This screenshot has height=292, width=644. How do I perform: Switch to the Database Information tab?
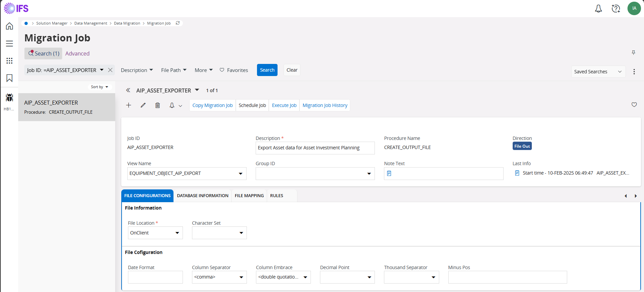point(202,196)
